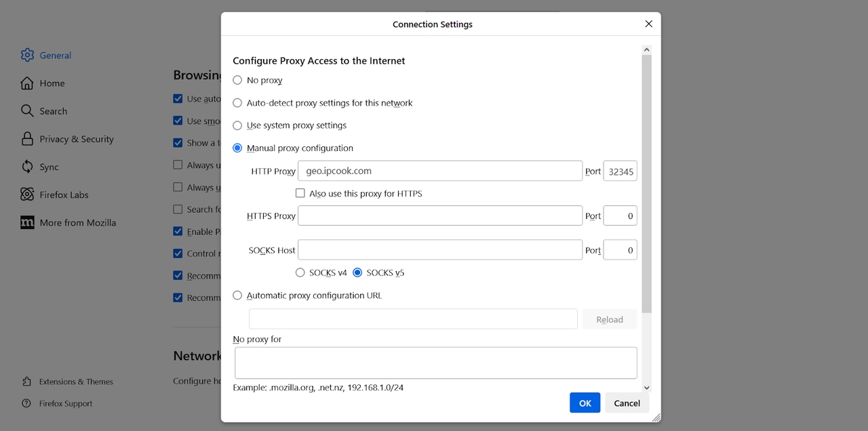The image size is (868, 431).
Task: Click Reload next to the proxy URL field
Action: pyautogui.click(x=609, y=319)
